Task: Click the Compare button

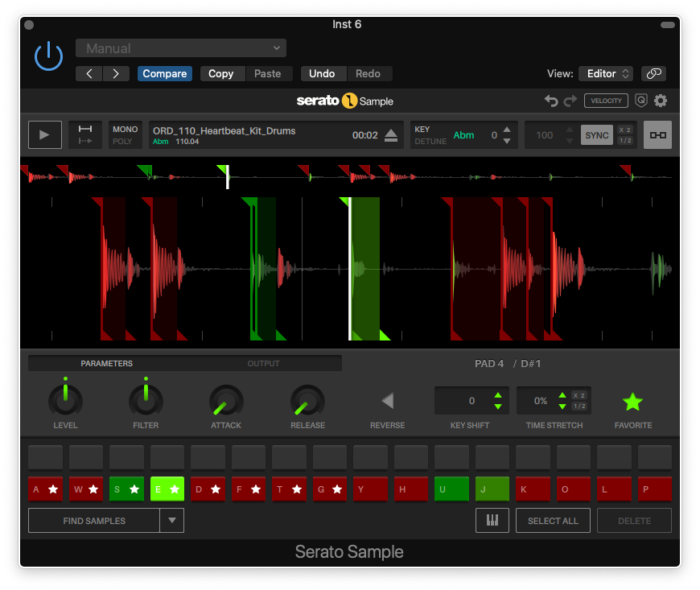Action: 164,73
